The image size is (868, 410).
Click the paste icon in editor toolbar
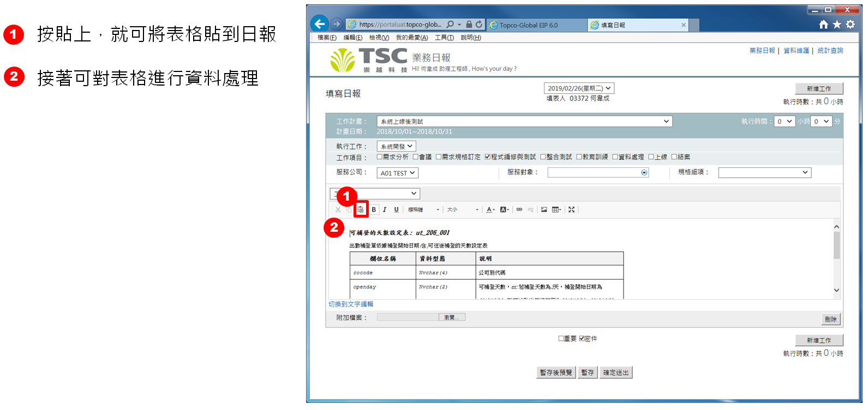[361, 210]
